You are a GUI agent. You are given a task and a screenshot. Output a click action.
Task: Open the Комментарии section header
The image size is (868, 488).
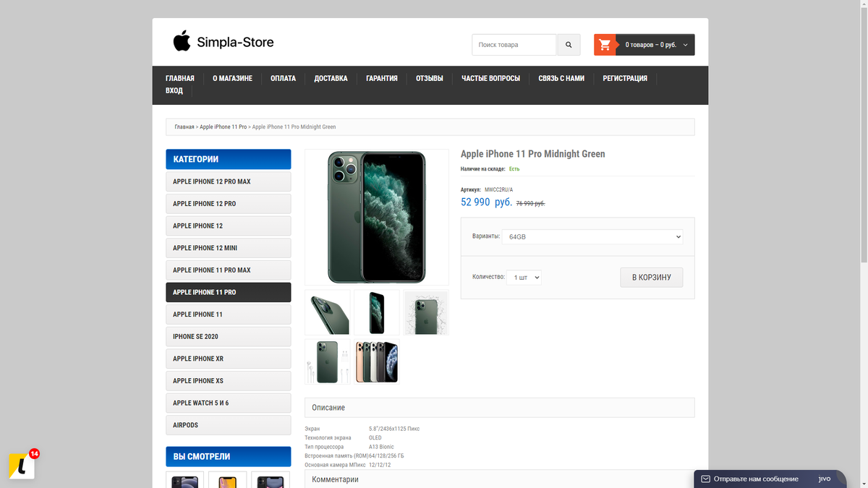[499, 479]
